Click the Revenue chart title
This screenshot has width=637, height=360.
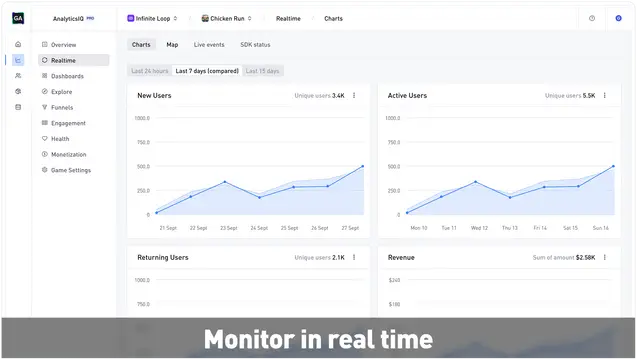pos(401,257)
